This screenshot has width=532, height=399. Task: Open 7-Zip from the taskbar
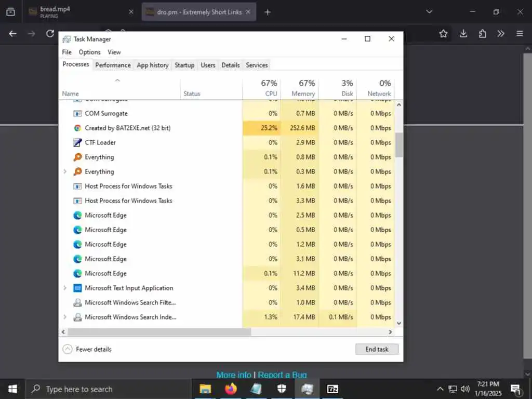coord(332,389)
